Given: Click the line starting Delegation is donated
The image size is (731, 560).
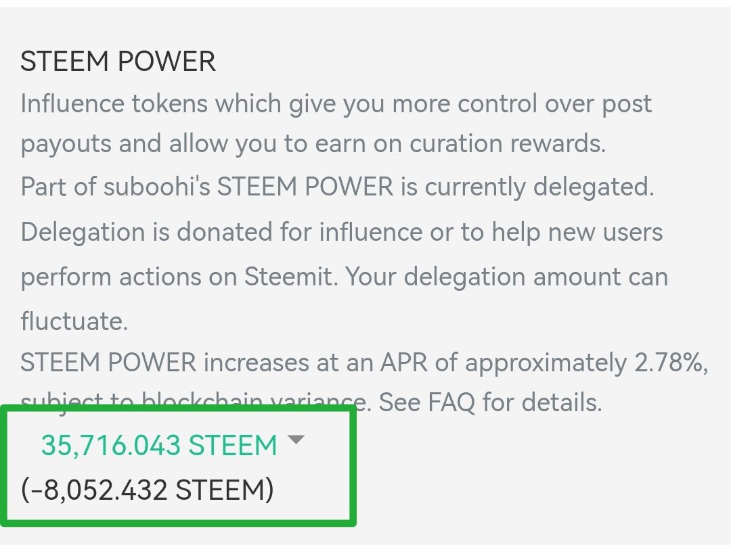Looking at the screenshot, I should [x=341, y=233].
